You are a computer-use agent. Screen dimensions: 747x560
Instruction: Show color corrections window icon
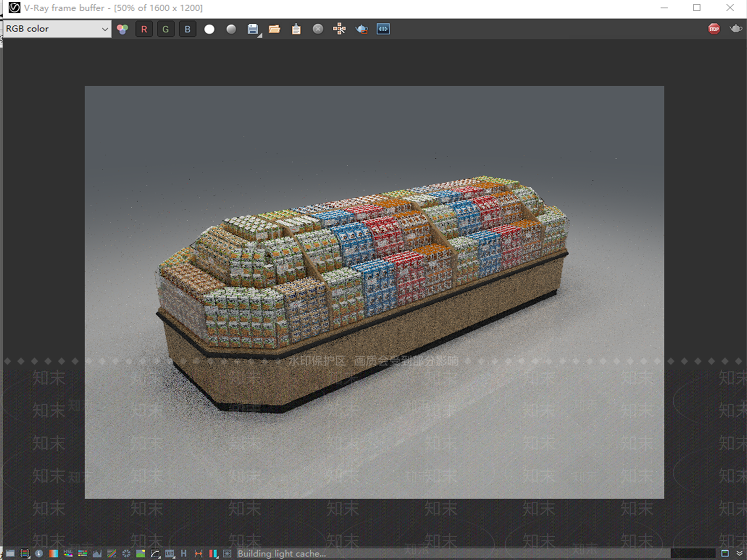click(x=10, y=553)
